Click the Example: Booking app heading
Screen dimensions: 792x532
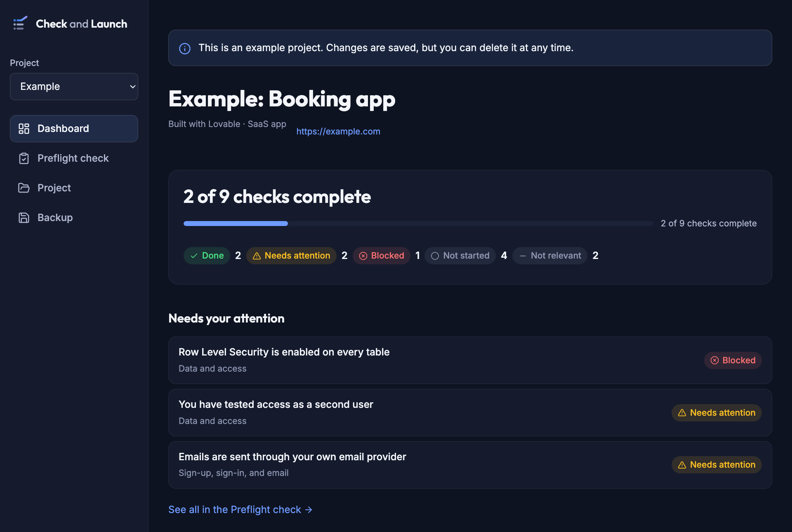(x=282, y=99)
